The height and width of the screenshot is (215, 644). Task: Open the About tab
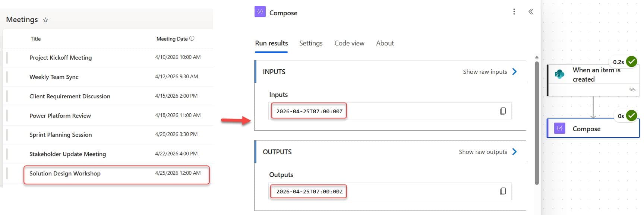pyautogui.click(x=385, y=43)
